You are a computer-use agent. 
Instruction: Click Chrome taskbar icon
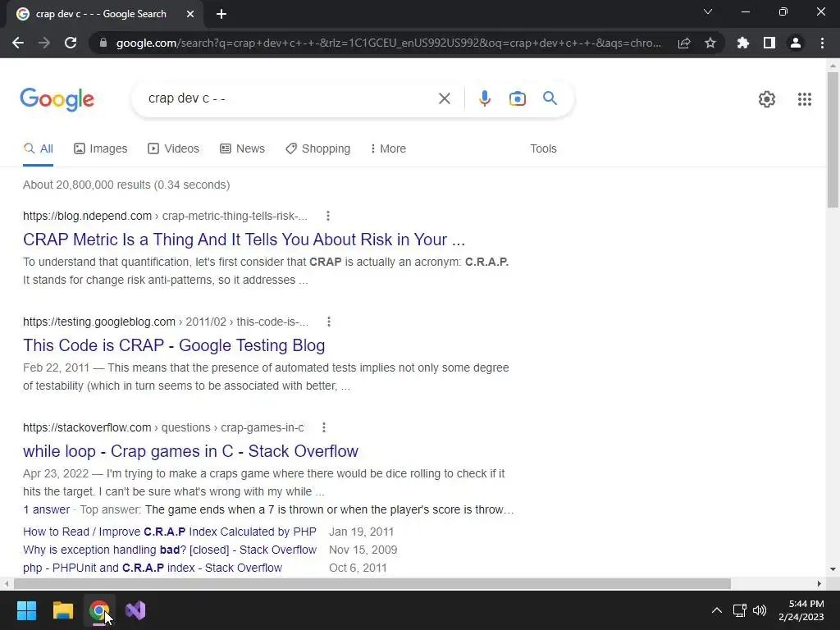tap(99, 610)
